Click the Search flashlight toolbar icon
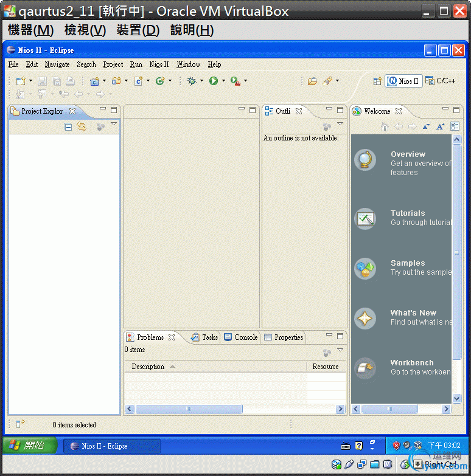This screenshot has width=471, height=476. [x=327, y=81]
